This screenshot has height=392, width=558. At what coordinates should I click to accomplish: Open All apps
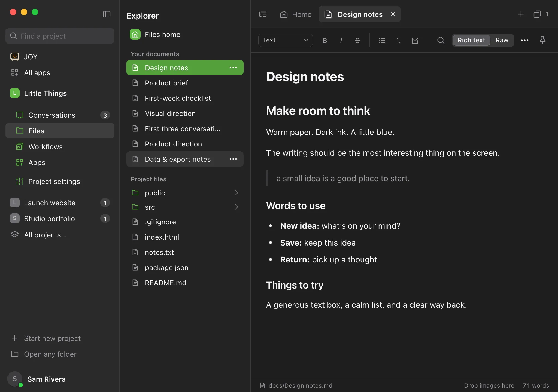click(60, 73)
